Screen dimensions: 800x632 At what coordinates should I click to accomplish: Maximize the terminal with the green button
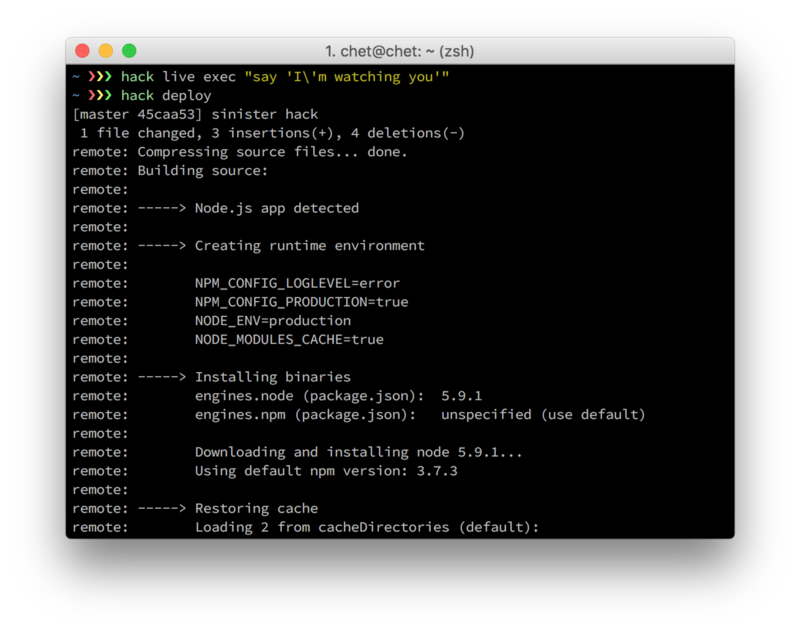(x=129, y=51)
